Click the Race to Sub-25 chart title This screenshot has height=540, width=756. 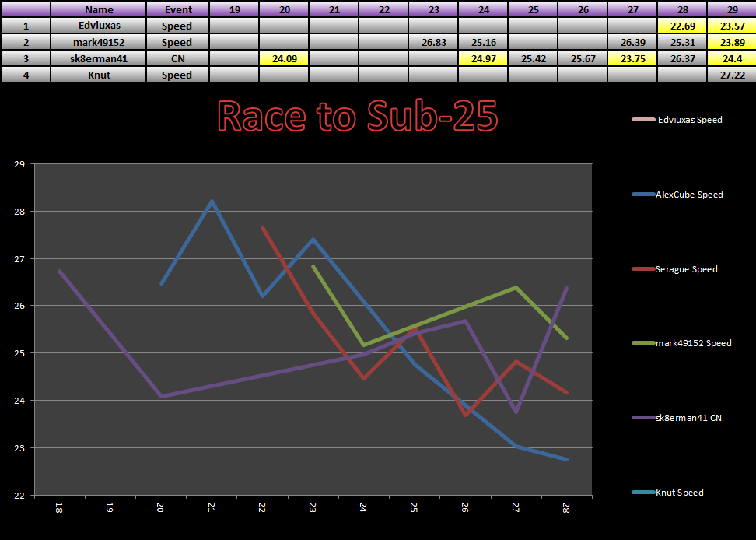357,116
